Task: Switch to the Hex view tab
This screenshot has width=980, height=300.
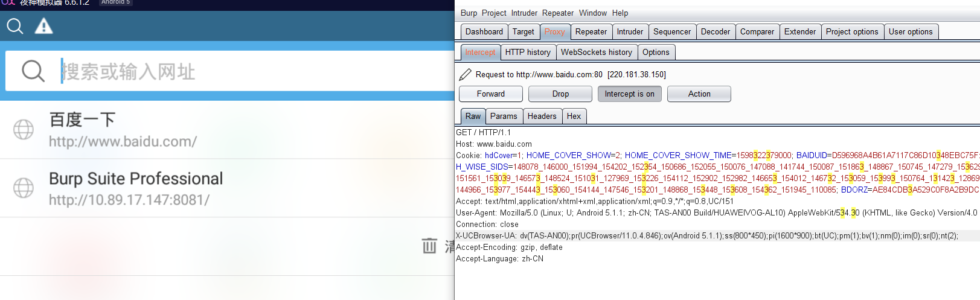Action: point(574,116)
